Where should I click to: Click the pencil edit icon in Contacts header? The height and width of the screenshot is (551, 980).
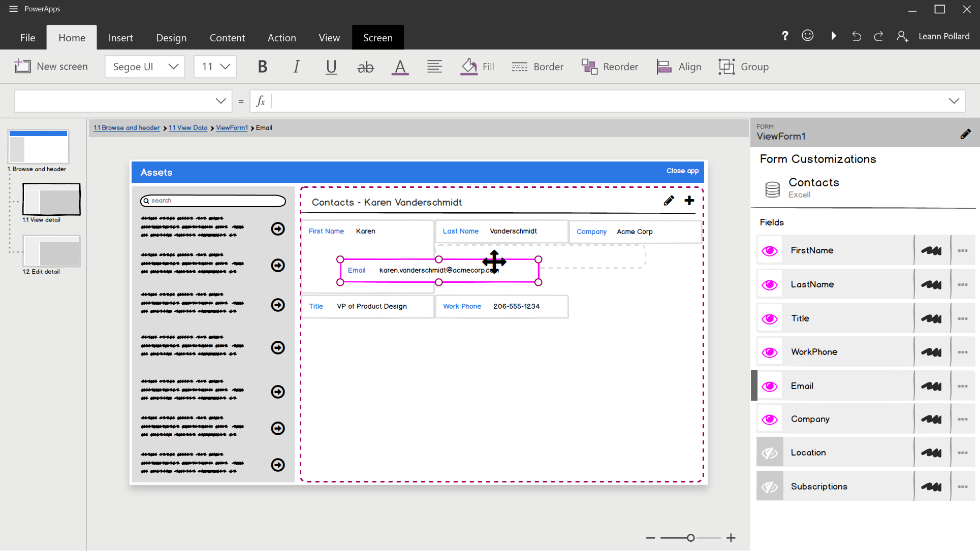click(x=669, y=201)
